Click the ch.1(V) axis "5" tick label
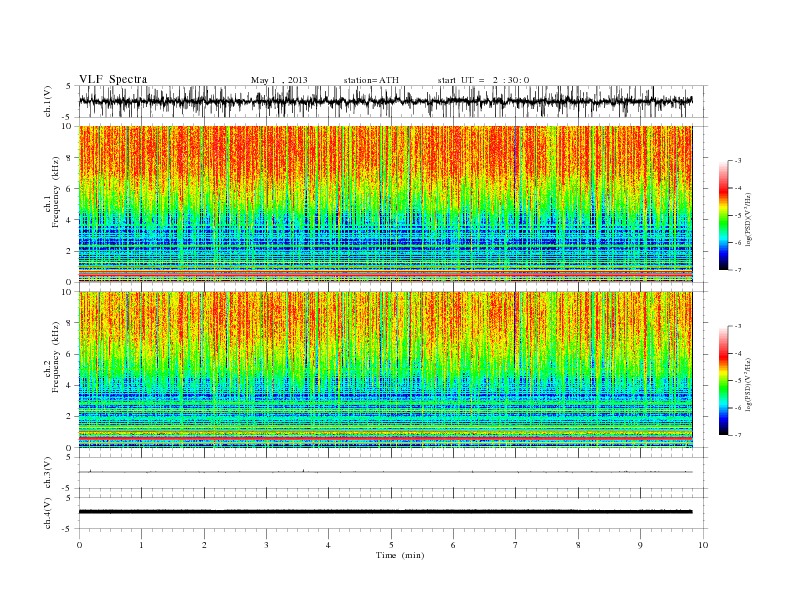The height and width of the screenshot is (612, 792). coord(69,86)
